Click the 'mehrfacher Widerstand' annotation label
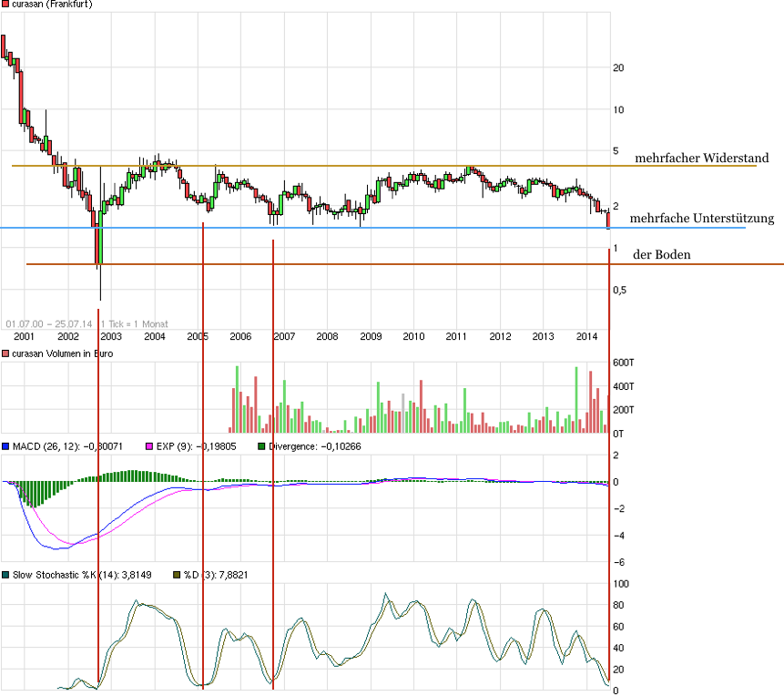The height and width of the screenshot is (696, 784). point(701,159)
